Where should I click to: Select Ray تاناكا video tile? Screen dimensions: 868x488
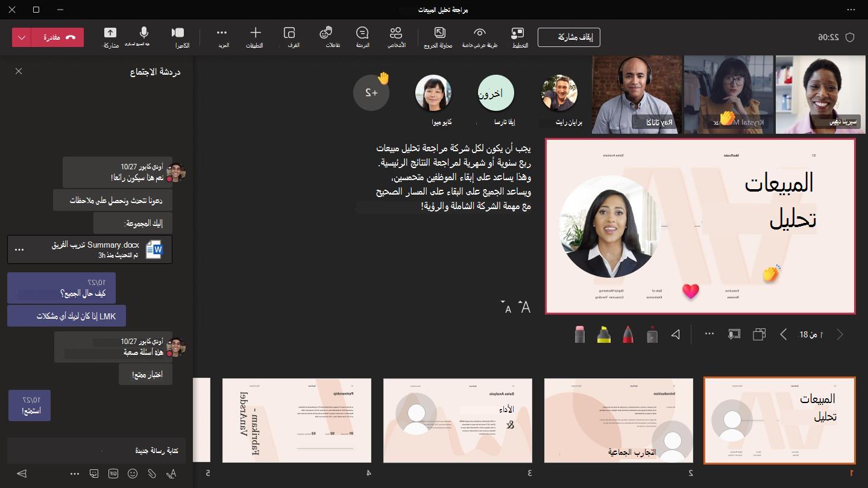(637, 95)
